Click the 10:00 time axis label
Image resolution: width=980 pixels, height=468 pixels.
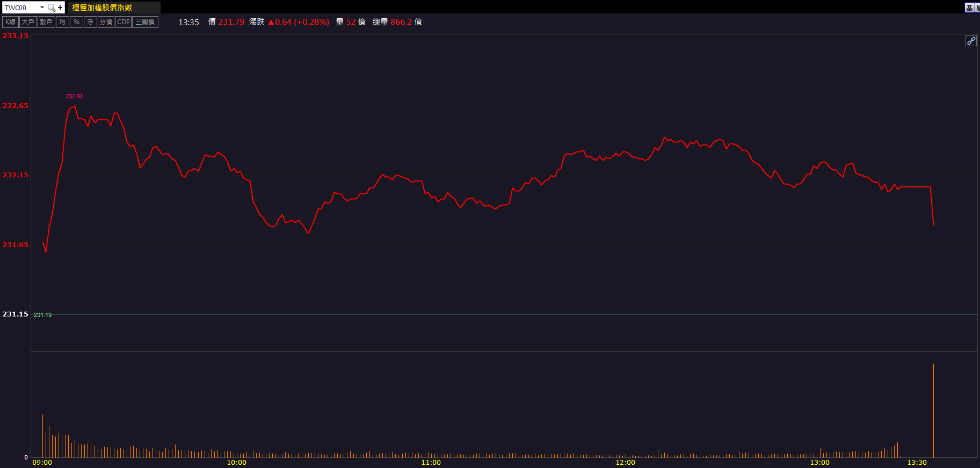tap(237, 463)
